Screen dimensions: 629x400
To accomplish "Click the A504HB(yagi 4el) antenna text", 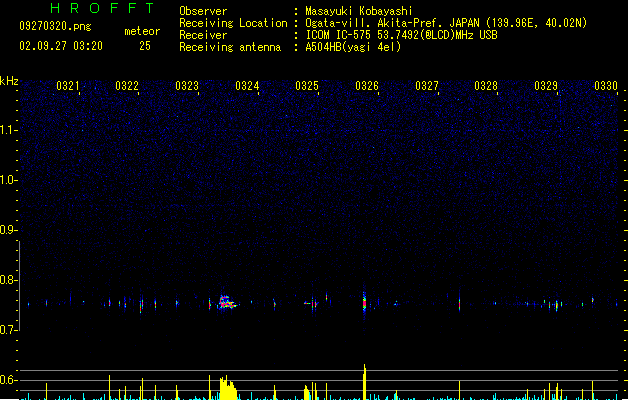I will tap(353, 47).
